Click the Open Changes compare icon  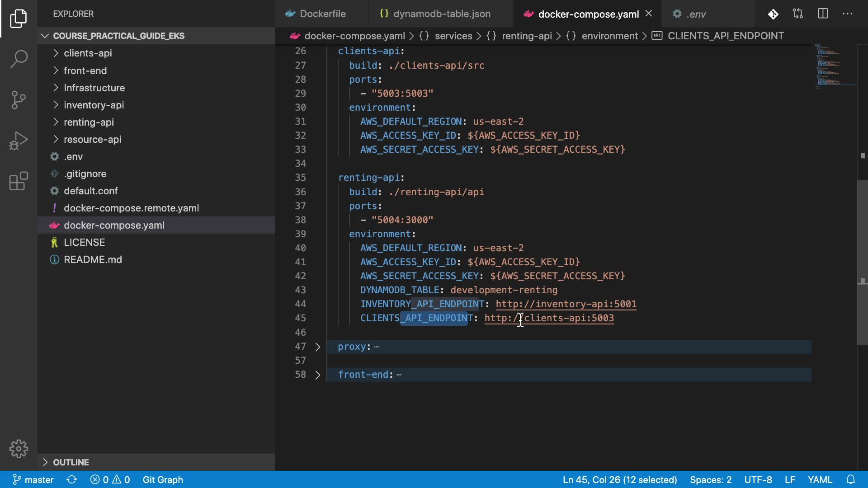[x=798, y=14]
